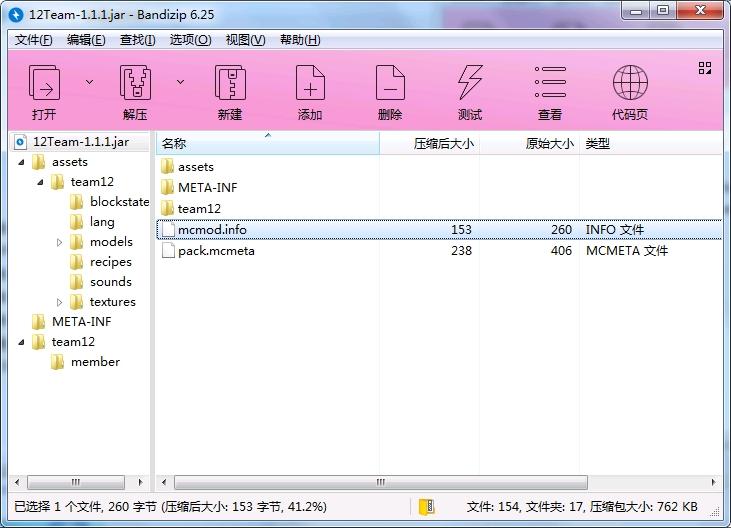Click the Code page (代码页) globe icon
731x528 pixels.
[630, 82]
